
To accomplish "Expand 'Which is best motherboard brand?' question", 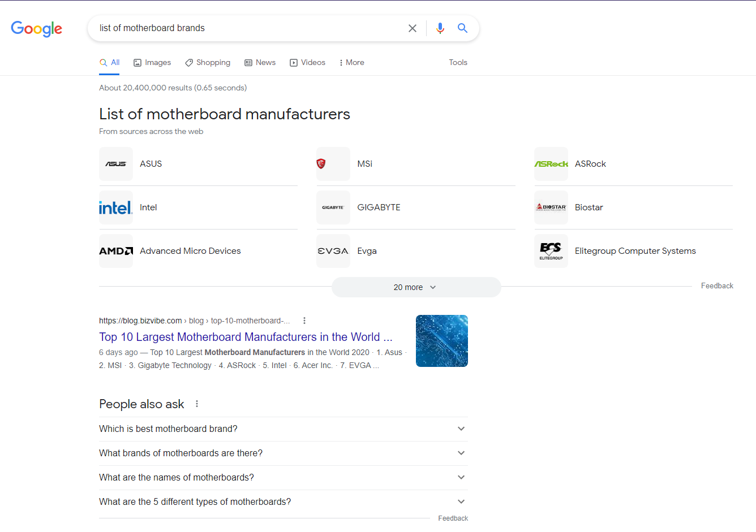I will (x=283, y=429).
